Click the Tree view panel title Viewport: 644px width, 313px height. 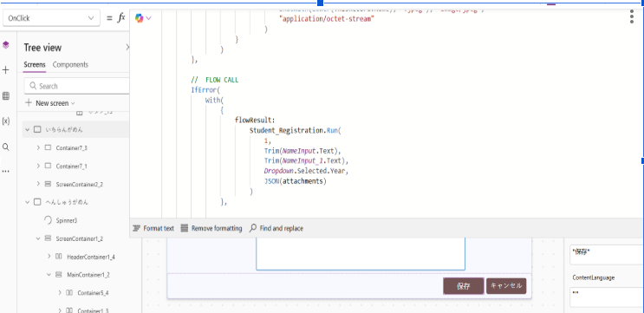click(x=42, y=48)
